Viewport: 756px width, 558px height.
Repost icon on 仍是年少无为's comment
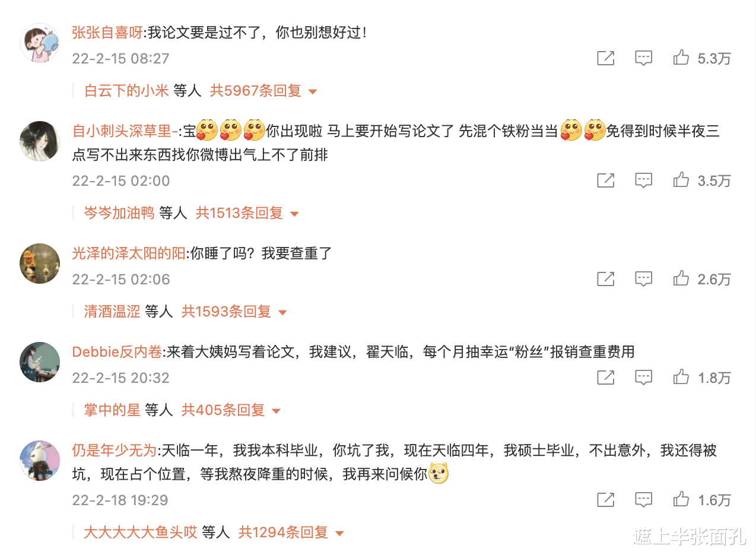point(605,499)
